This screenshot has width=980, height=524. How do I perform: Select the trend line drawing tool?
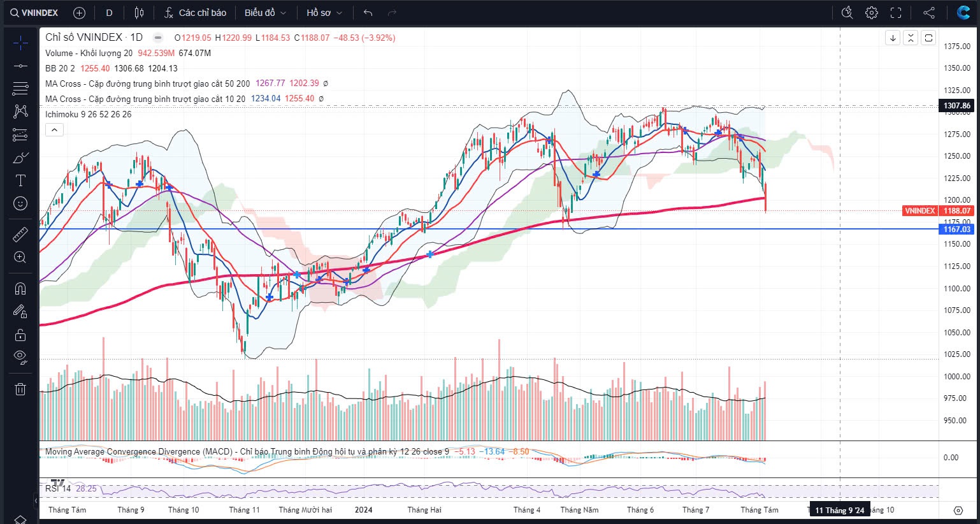tap(20, 66)
